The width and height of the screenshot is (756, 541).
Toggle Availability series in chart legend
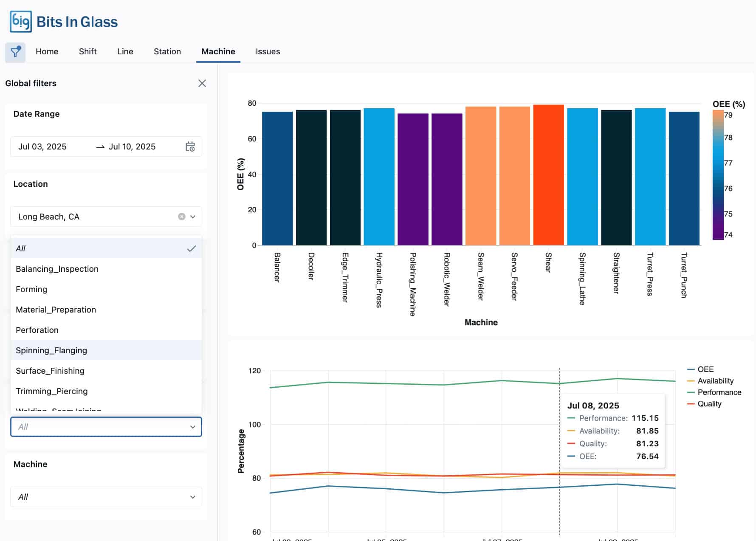click(715, 381)
